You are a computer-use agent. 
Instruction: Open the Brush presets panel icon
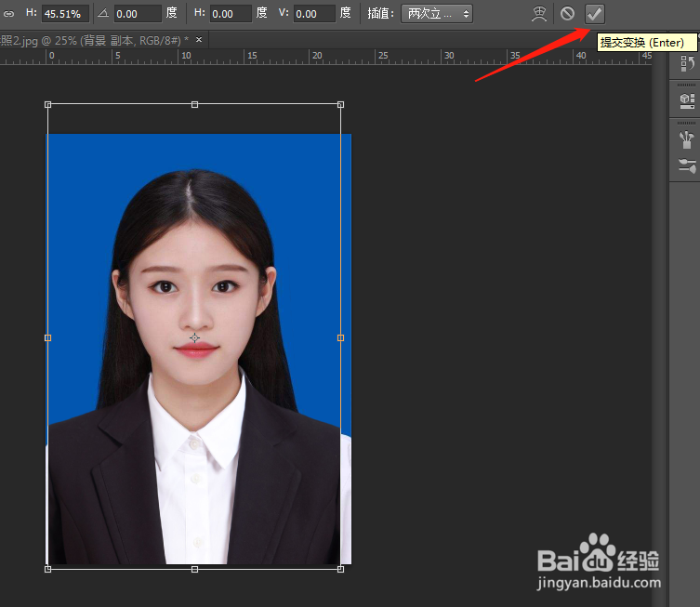(x=687, y=139)
